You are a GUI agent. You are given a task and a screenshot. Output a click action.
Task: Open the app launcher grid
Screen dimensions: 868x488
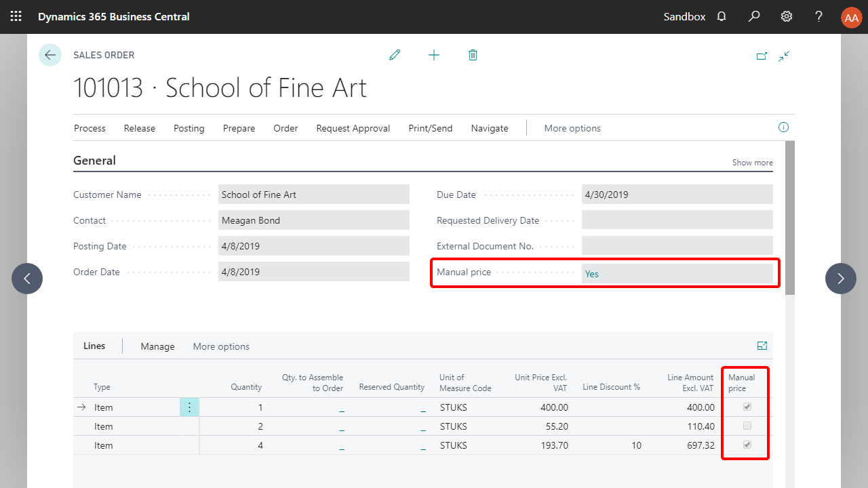[x=16, y=16]
